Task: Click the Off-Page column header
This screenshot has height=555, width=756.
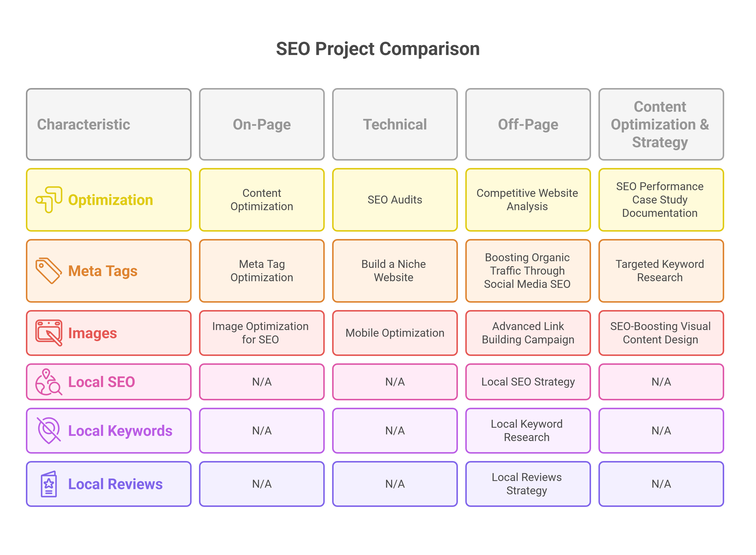Action: coord(528,124)
